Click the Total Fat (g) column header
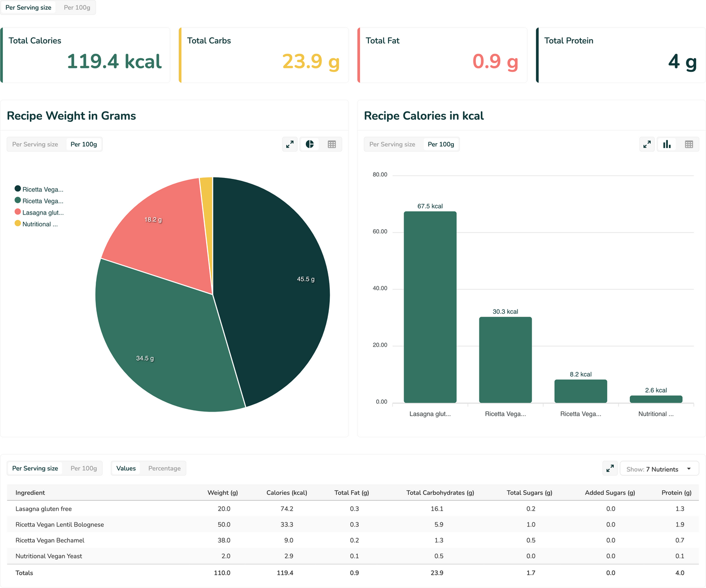 (352, 493)
